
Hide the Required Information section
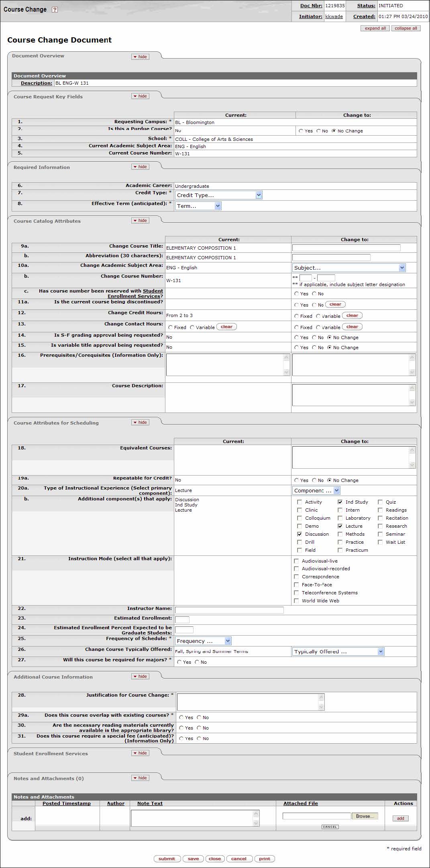pos(140,167)
